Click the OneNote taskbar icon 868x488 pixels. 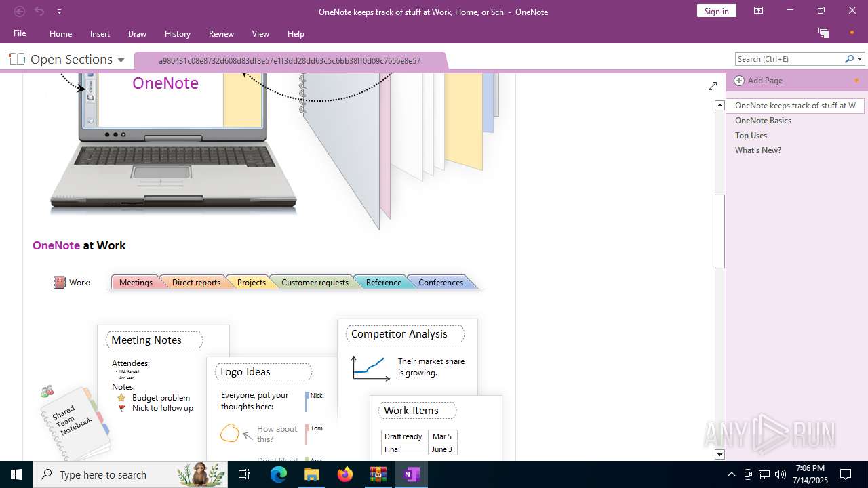pos(411,474)
